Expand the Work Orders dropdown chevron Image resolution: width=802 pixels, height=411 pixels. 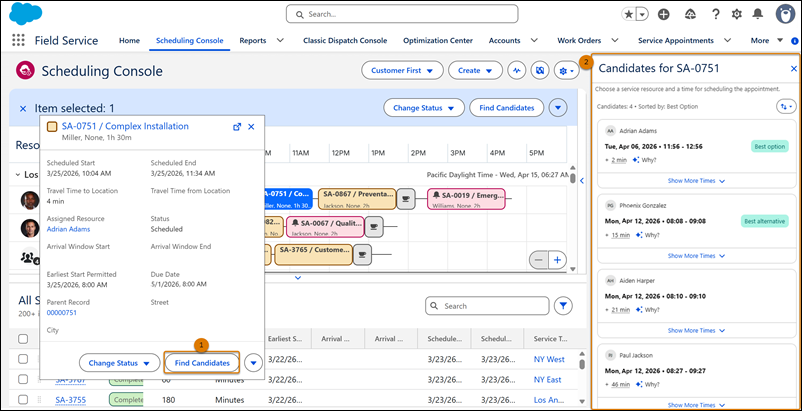point(615,40)
